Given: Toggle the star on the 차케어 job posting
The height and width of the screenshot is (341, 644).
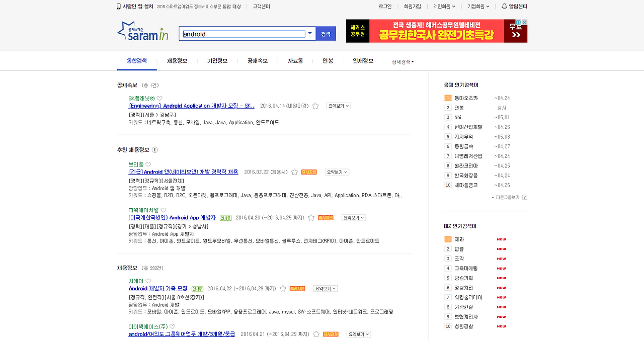Looking at the screenshot, I should coord(282,288).
